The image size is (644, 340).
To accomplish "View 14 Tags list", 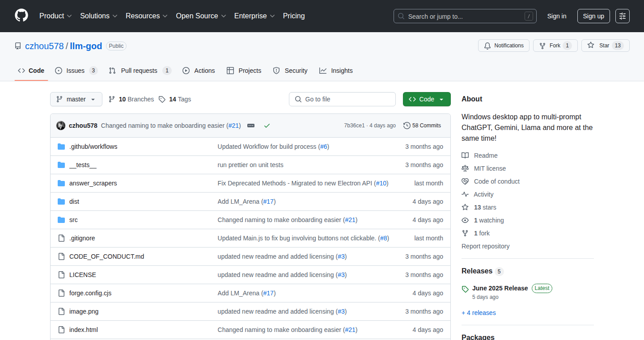I will [x=175, y=99].
